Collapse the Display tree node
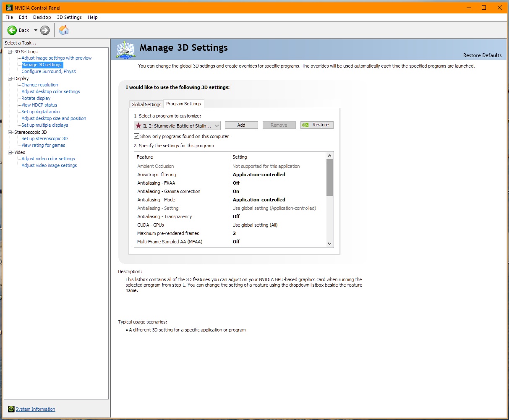The width and height of the screenshot is (509, 420). [x=10, y=78]
